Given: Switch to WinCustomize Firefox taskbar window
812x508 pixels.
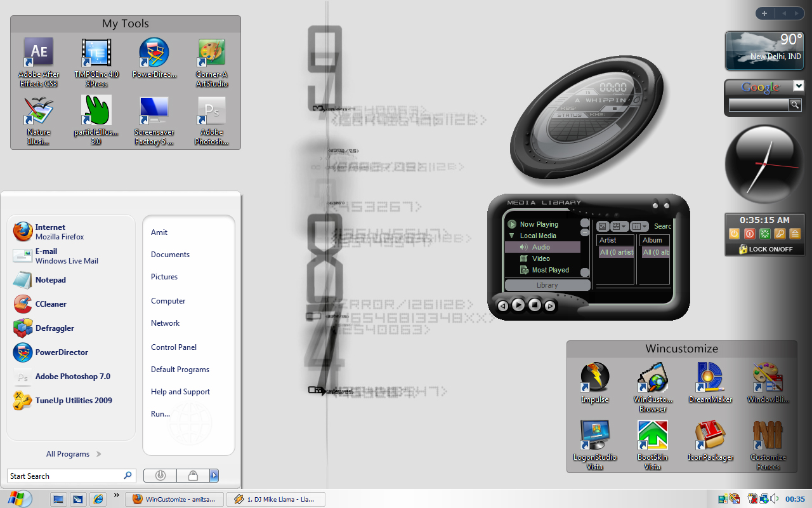Looking at the screenshot, I should 174,499.
